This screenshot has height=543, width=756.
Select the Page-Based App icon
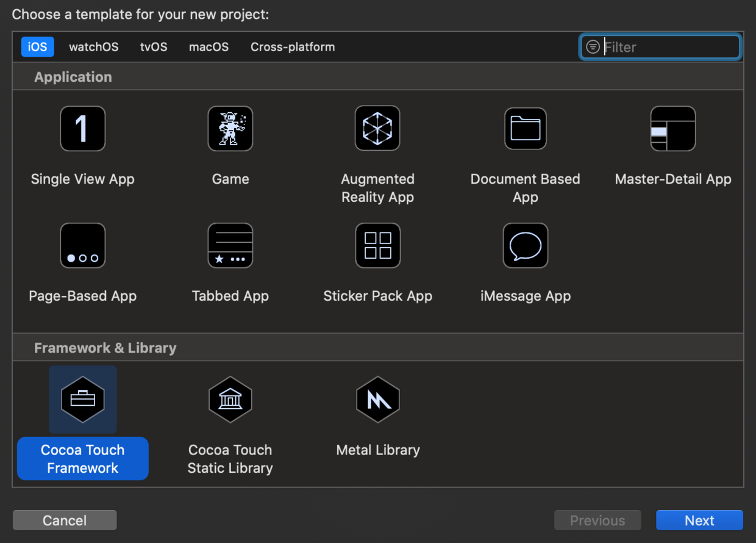(x=82, y=245)
